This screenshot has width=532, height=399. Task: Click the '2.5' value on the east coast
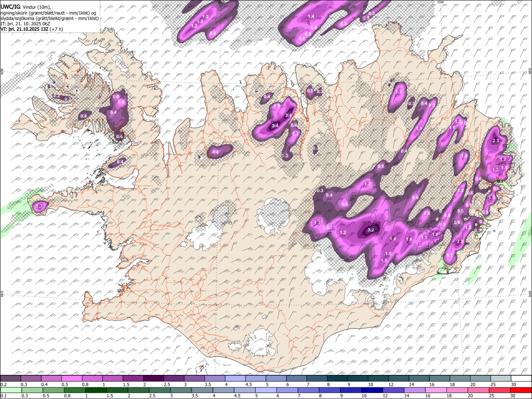click(x=495, y=141)
